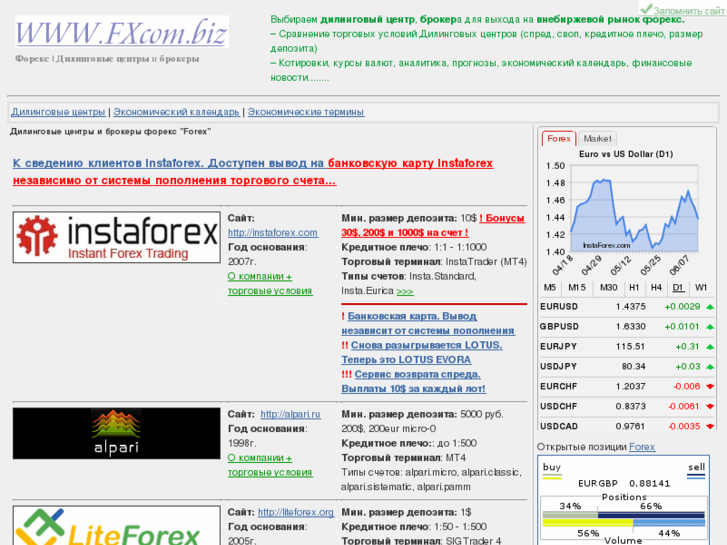Click the USDCAD quote row
Screen dimensions: 727x545
coord(626,426)
